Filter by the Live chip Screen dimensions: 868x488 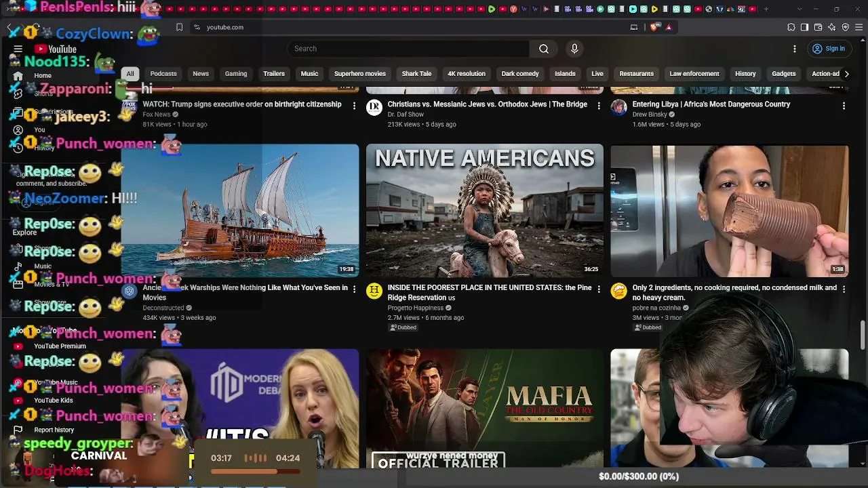(x=597, y=74)
